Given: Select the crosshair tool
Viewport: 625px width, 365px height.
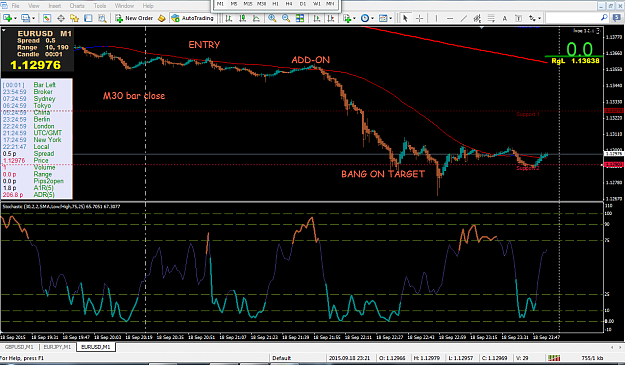Looking at the screenshot, I should 419,18.
